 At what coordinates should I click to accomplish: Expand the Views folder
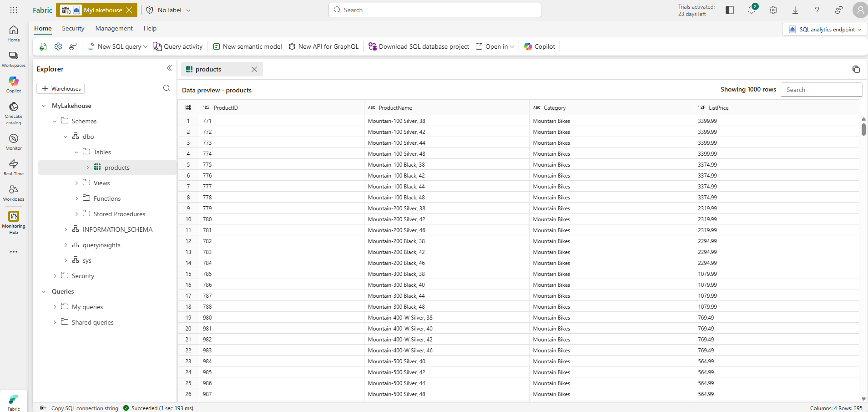point(76,183)
